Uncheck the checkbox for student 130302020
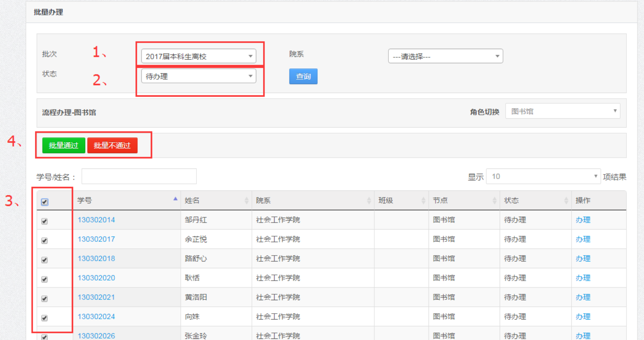The width and height of the screenshot is (644, 340). pyautogui.click(x=45, y=279)
